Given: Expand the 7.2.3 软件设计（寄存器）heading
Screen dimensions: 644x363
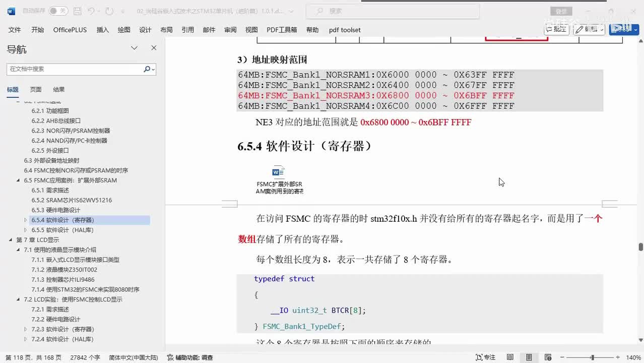Looking at the screenshot, I should [26, 329].
